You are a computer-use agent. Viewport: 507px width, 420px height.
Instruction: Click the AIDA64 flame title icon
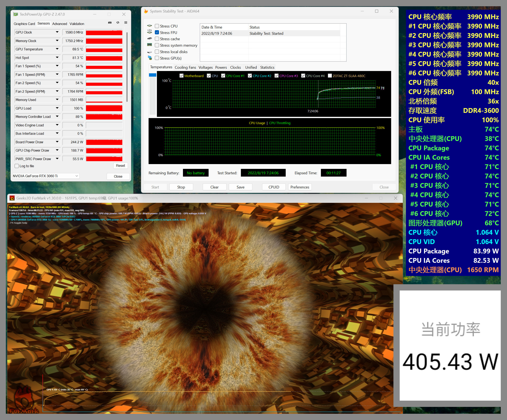pos(146,11)
